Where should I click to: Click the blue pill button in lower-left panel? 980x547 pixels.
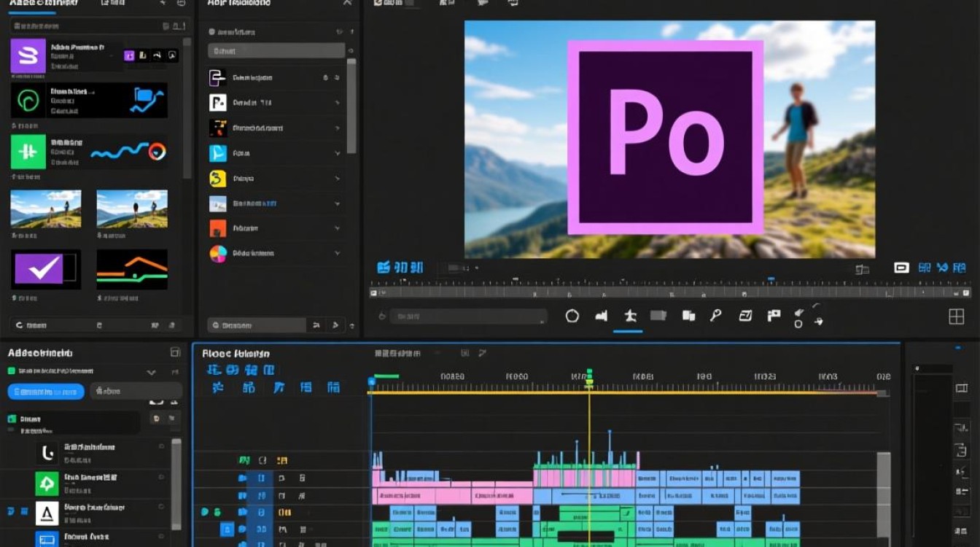coord(46,392)
